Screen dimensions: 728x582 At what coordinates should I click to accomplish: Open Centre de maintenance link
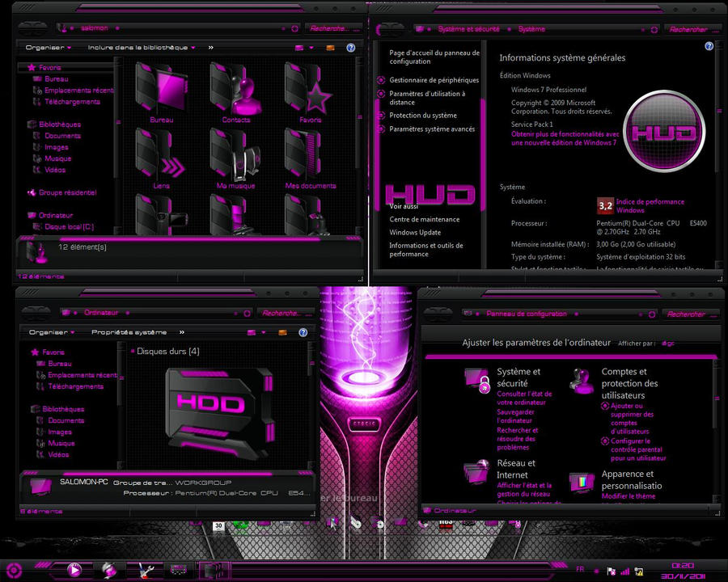[x=424, y=220]
